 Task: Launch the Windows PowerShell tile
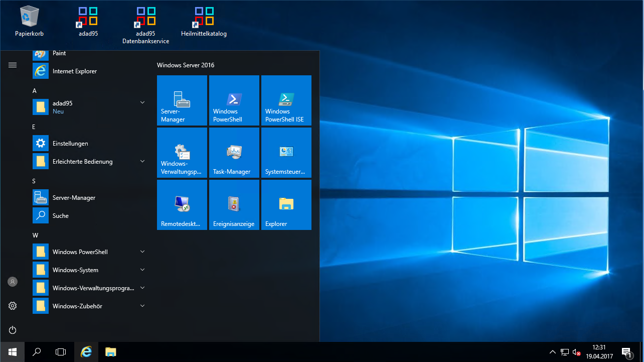234,100
